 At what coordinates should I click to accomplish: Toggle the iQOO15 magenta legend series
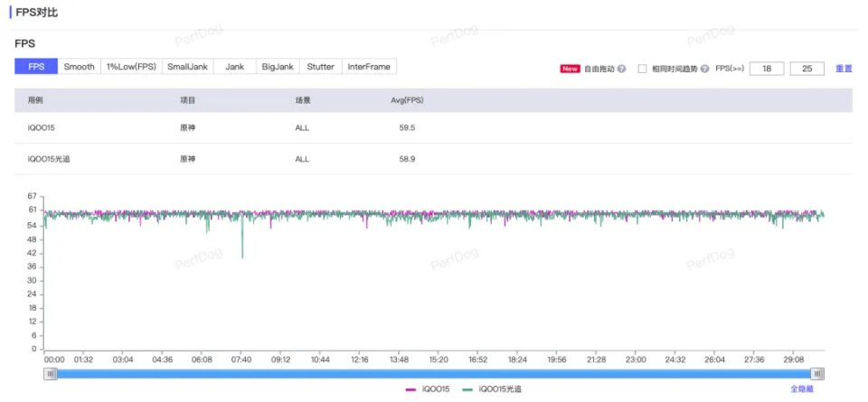coord(428,389)
